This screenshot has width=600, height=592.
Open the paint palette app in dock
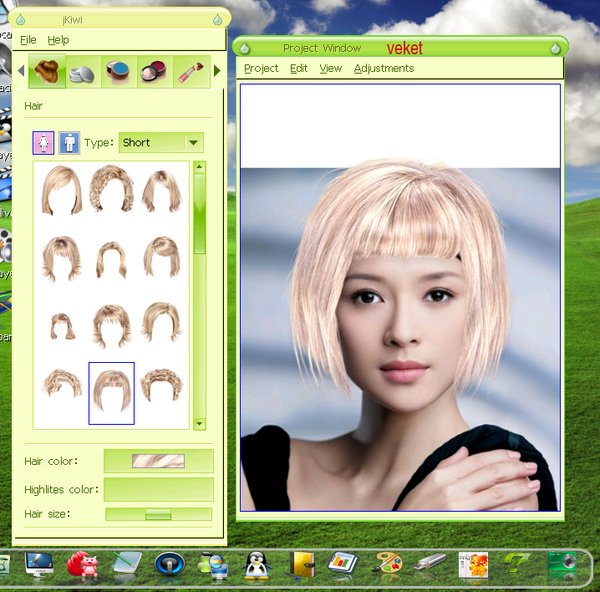tap(386, 565)
